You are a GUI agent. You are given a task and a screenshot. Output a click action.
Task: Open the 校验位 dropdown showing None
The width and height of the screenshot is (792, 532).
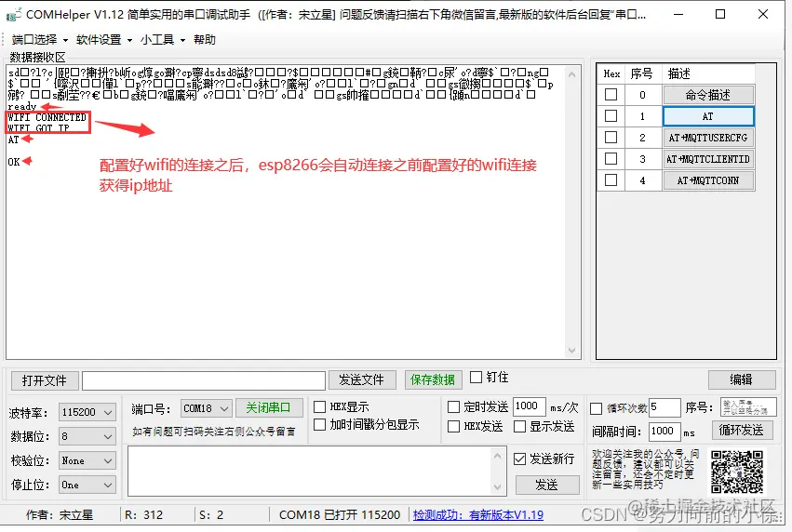pos(87,460)
